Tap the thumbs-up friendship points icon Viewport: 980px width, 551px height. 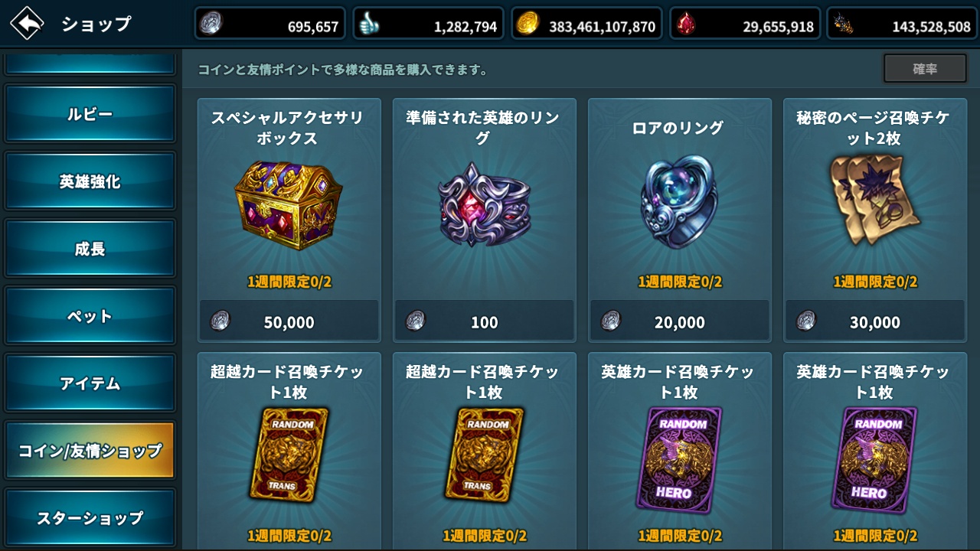(369, 25)
